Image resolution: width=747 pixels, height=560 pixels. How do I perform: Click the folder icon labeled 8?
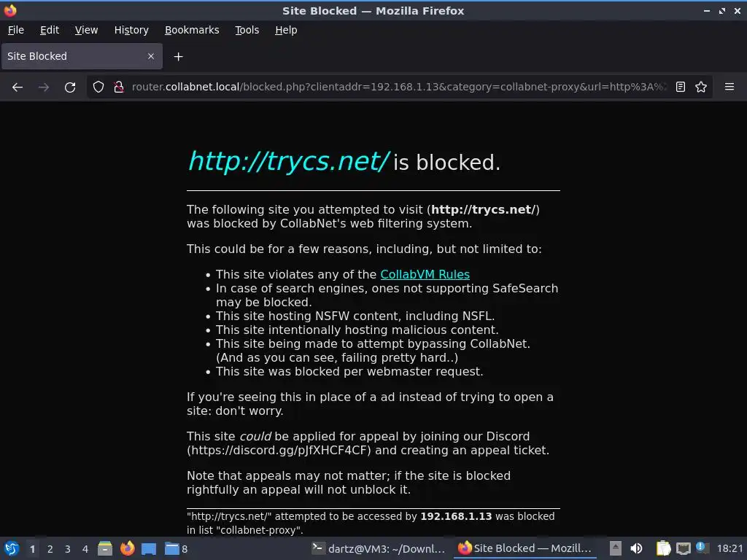coord(176,548)
